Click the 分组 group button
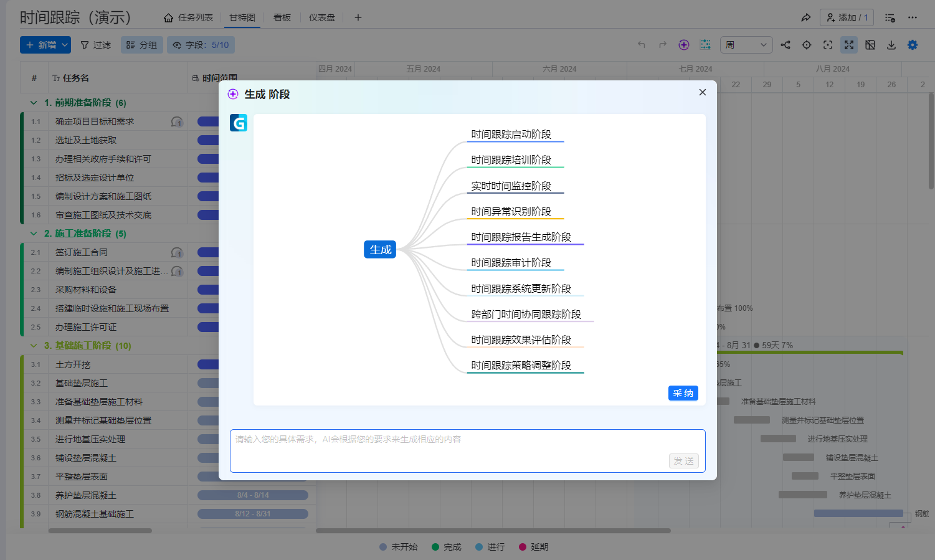This screenshot has width=935, height=560. coord(142,45)
